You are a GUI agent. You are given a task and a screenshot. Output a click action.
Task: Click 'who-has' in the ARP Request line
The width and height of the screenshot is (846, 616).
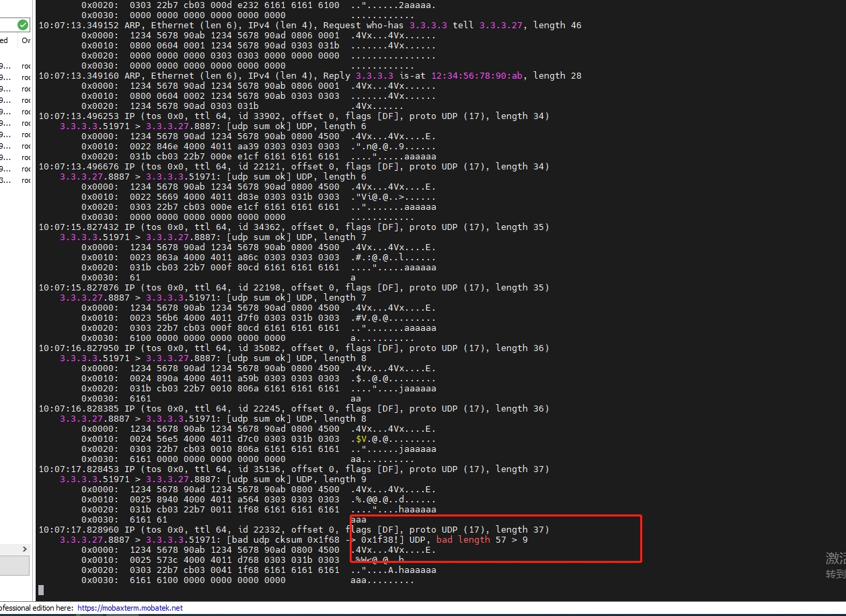pyautogui.click(x=385, y=25)
